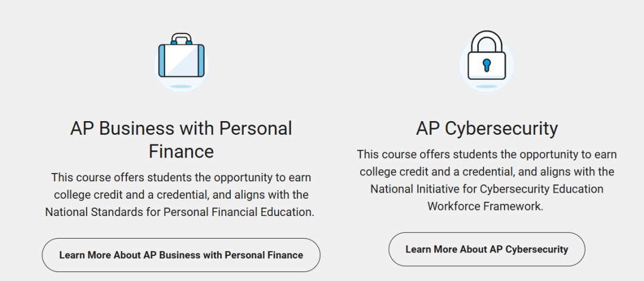
Task: Click the briefcase's left blue strap
Action: tap(162, 61)
